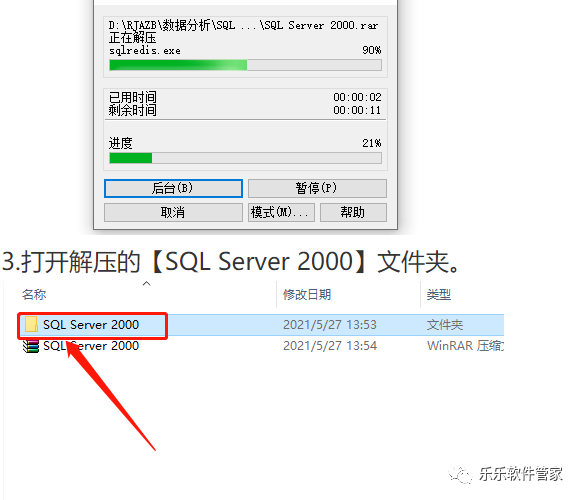
Task: Pause extraction with 暂停(P) button
Action: (x=317, y=188)
